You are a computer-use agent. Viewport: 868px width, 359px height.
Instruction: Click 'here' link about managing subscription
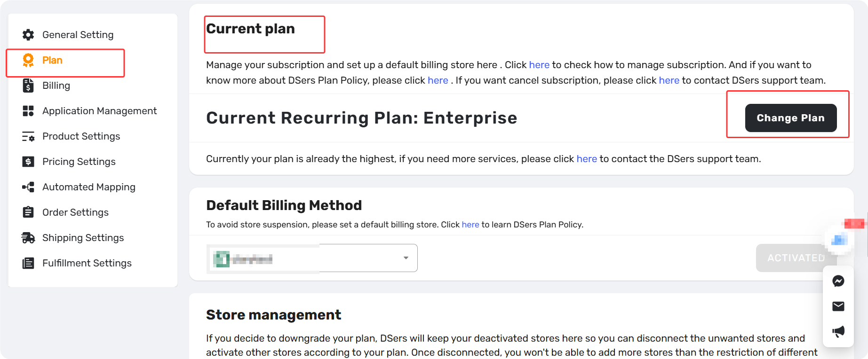539,65
